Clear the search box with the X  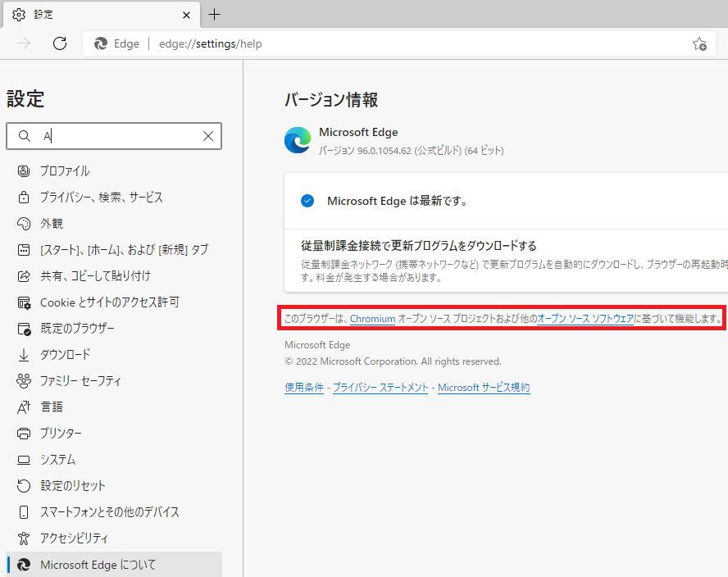[x=207, y=136]
